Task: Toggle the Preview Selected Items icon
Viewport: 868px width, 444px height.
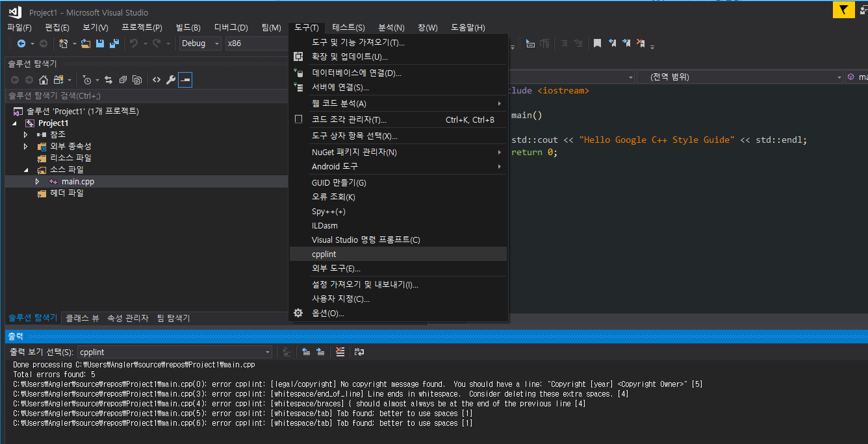Action: 185,80
